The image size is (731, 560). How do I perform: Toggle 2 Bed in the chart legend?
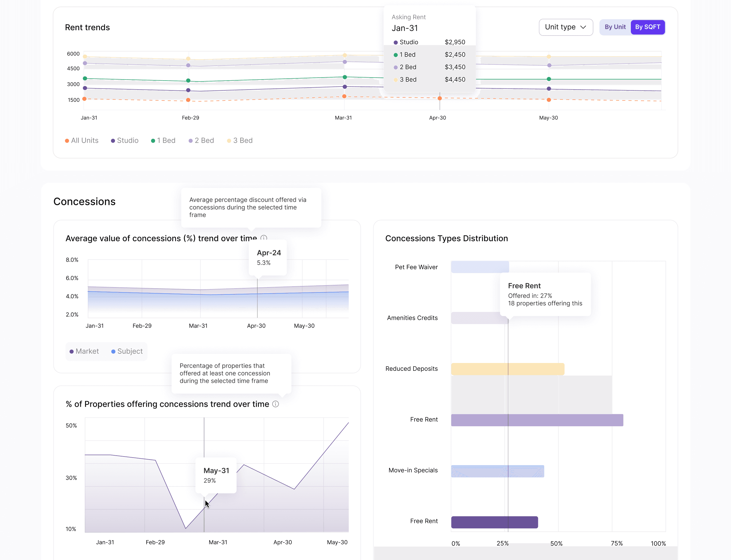201,140
